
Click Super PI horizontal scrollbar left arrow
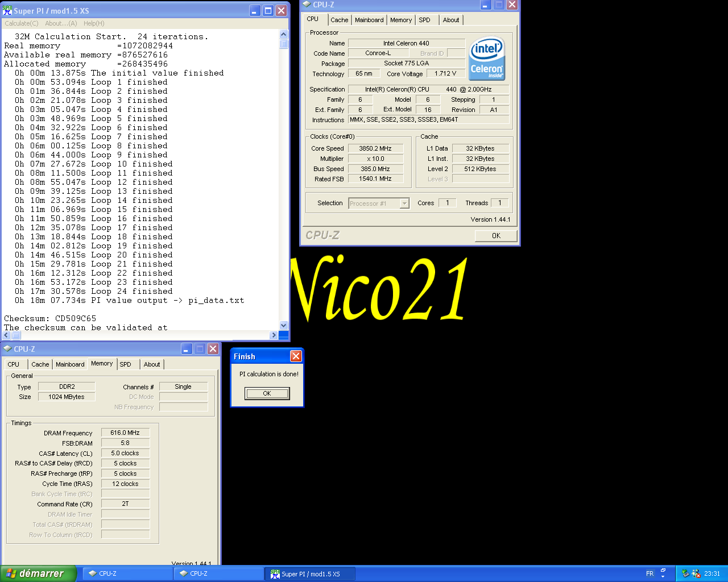tap(6, 335)
